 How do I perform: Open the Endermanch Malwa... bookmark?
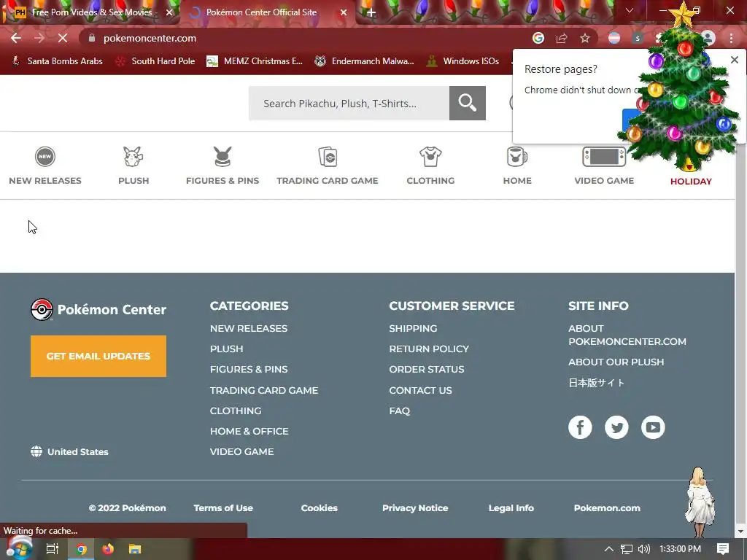point(365,61)
